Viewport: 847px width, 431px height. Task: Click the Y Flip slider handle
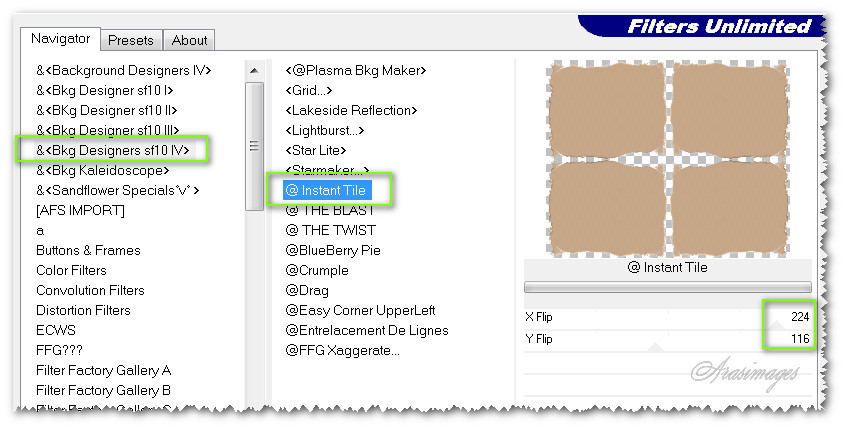[x=655, y=347]
